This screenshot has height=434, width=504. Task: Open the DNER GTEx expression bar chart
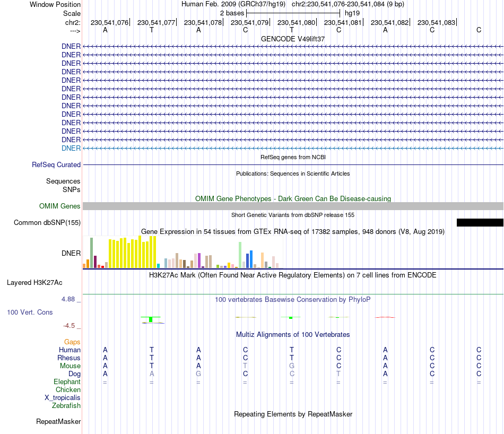click(x=183, y=252)
